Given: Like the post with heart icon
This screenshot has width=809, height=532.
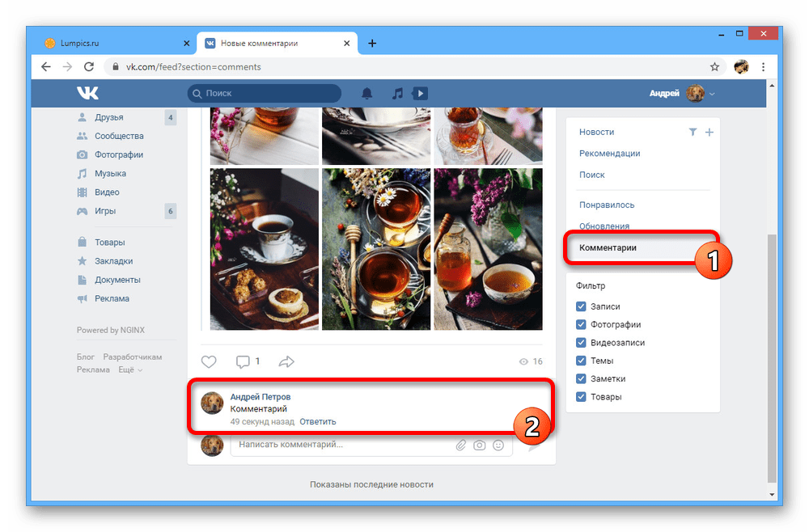Looking at the screenshot, I should pos(209,361).
